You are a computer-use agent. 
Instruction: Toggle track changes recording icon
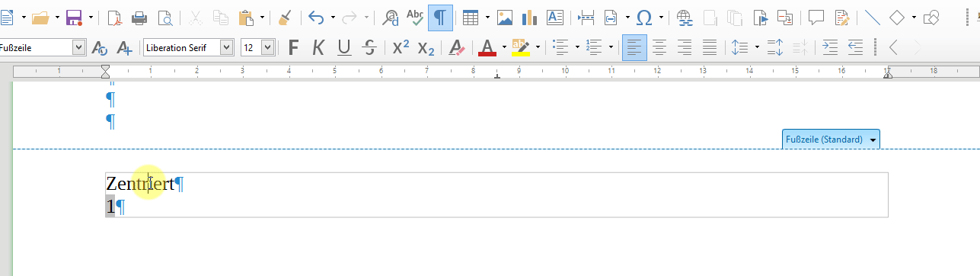(841, 17)
